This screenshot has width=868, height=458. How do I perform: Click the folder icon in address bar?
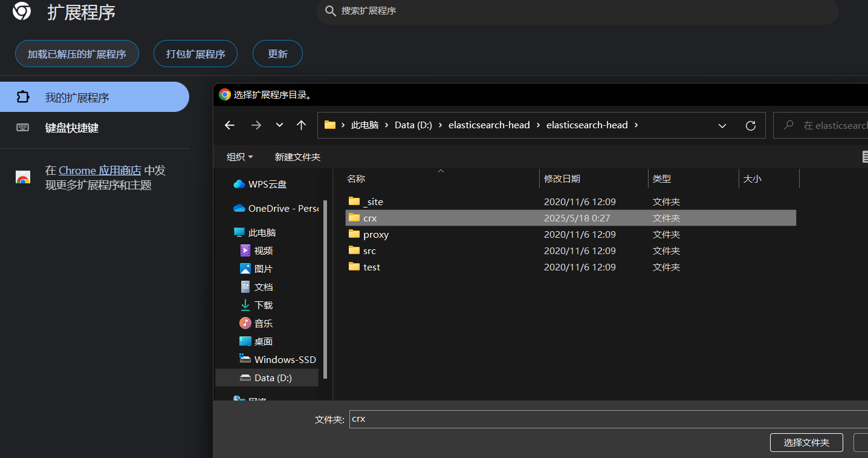click(x=330, y=125)
